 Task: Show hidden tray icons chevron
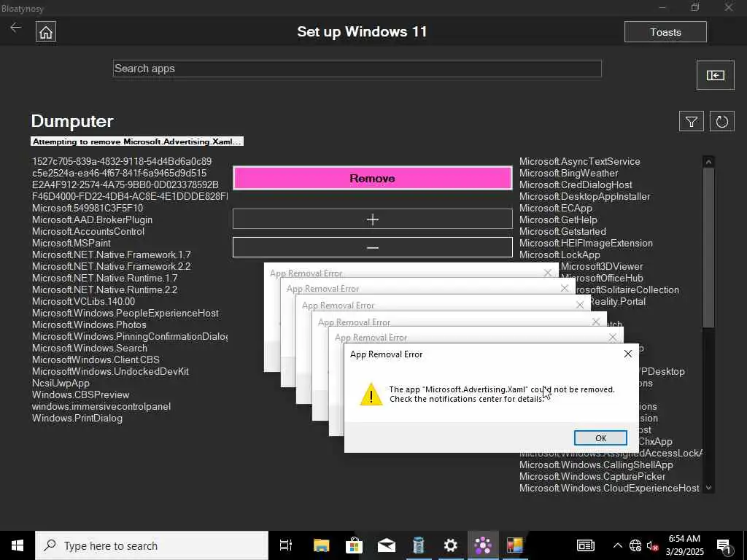pyautogui.click(x=617, y=545)
